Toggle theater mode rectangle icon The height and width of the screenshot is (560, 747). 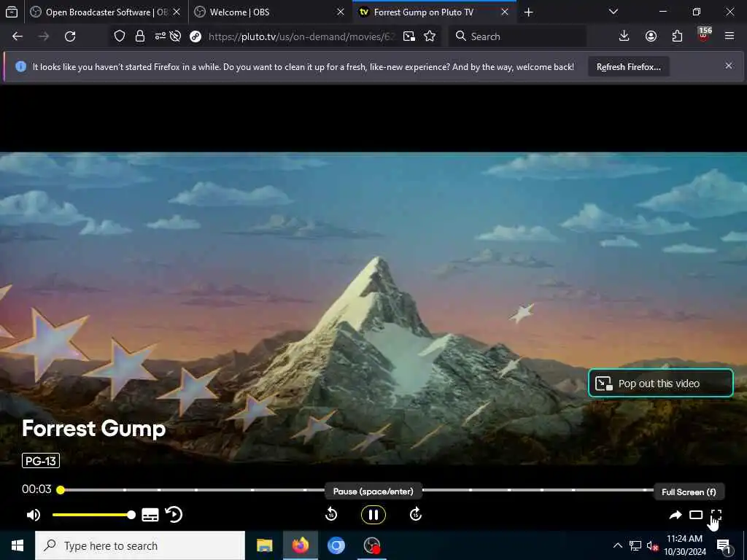click(x=696, y=515)
